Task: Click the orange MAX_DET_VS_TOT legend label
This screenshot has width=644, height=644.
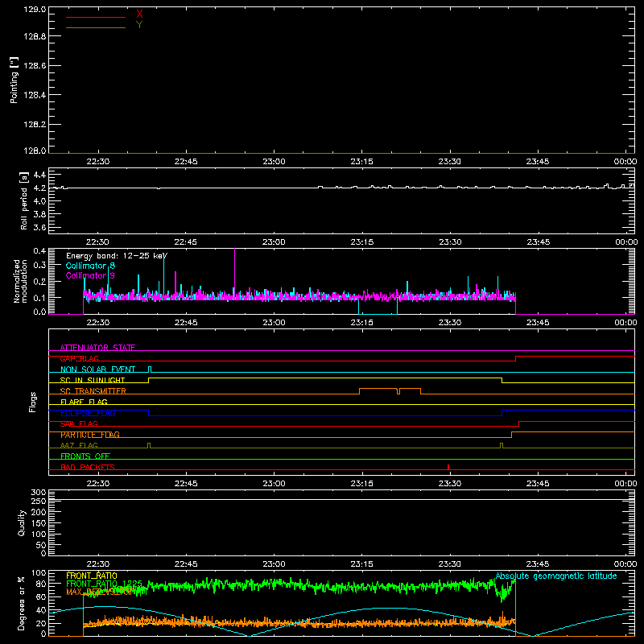Action: [x=98, y=592]
